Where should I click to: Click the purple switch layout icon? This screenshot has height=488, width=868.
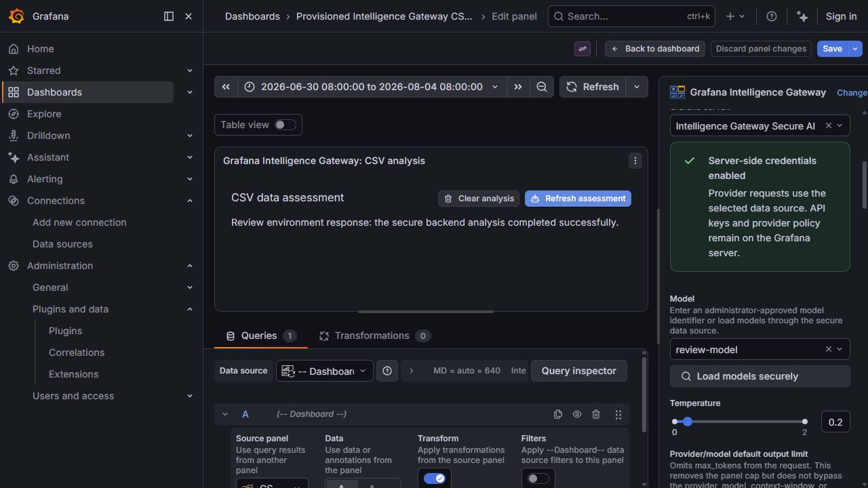[582, 49]
